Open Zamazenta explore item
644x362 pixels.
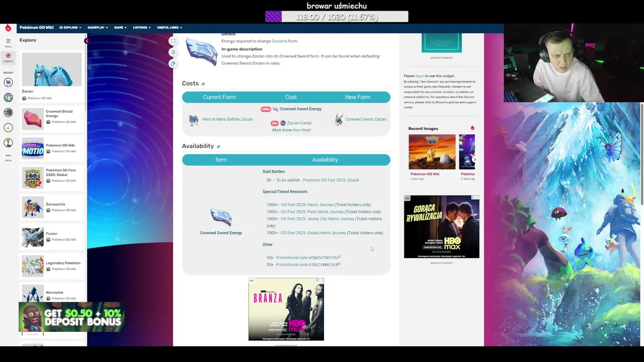coord(51,207)
